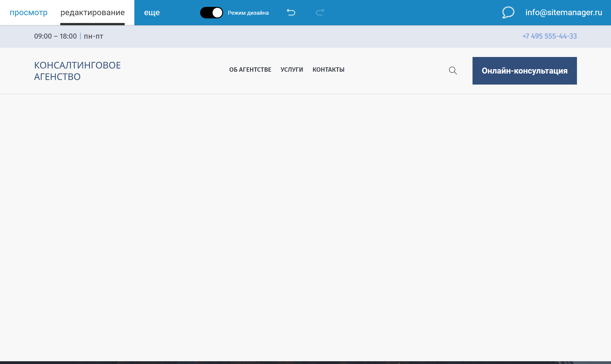Click the empty content area below header
This screenshot has height=364, width=611.
(305, 221)
